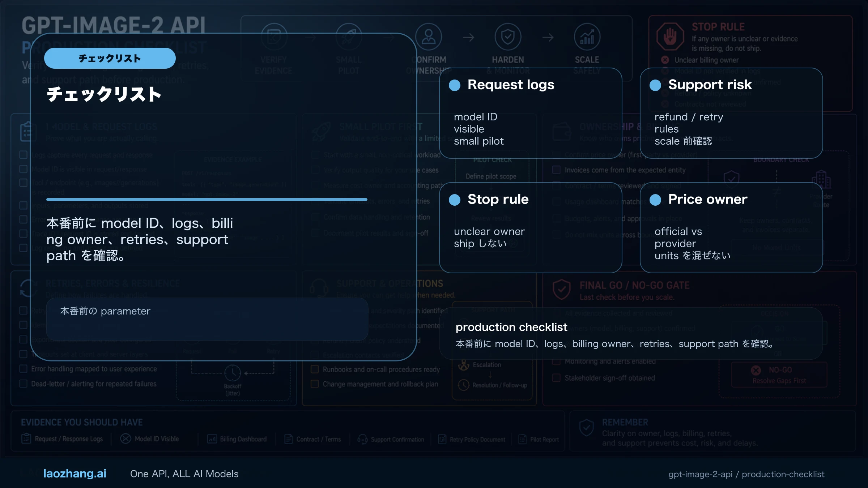Viewport: 868px width, 488px height.
Task: Click the blue dot beside Stop rule
Action: pos(455,200)
